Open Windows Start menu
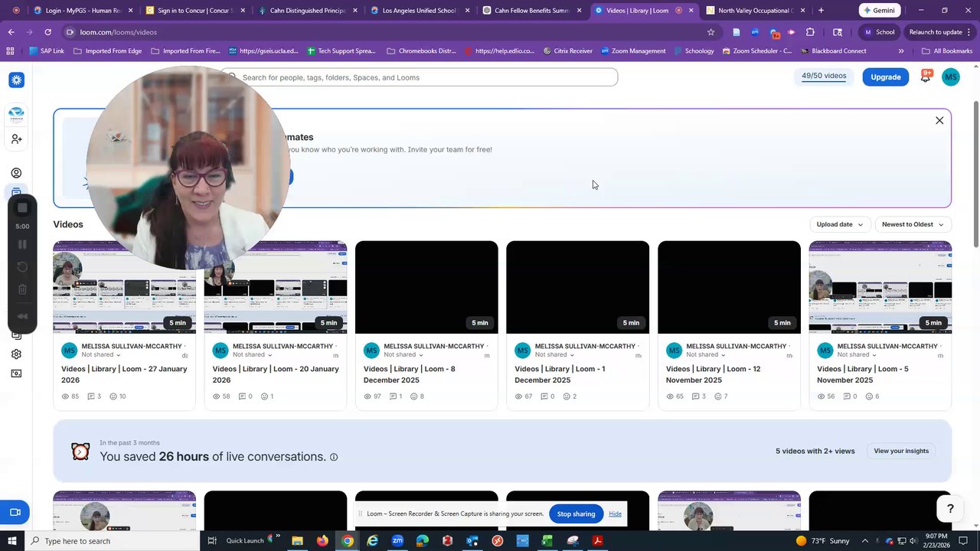The width and height of the screenshot is (980, 551). [11, 541]
